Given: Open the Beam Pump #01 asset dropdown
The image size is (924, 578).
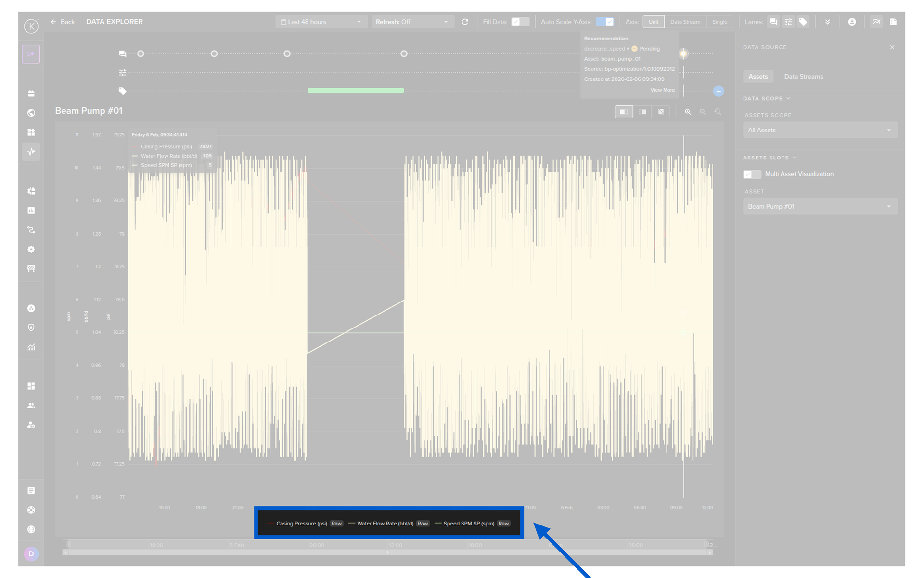Looking at the screenshot, I should (x=820, y=206).
